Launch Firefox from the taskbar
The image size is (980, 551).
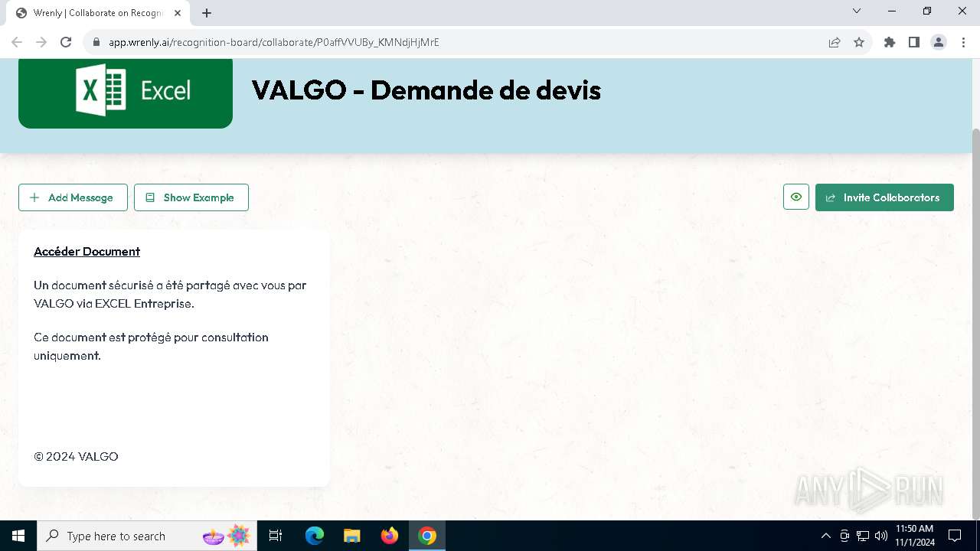coord(390,536)
